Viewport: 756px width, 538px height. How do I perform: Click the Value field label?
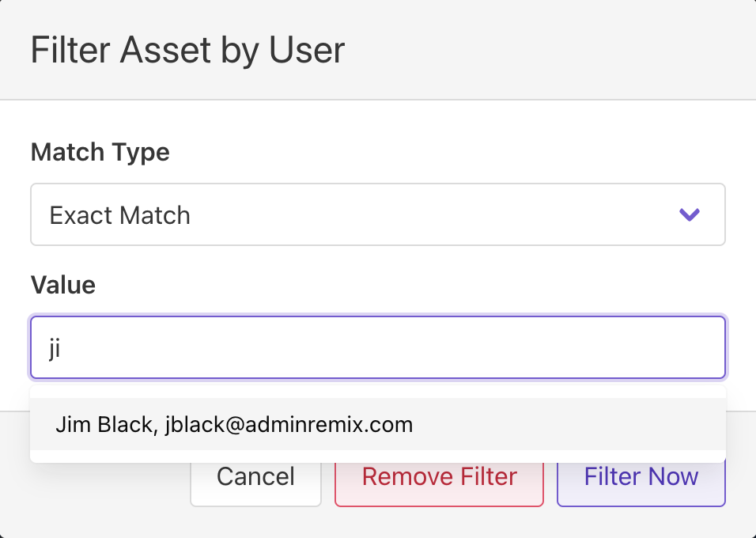pos(63,285)
